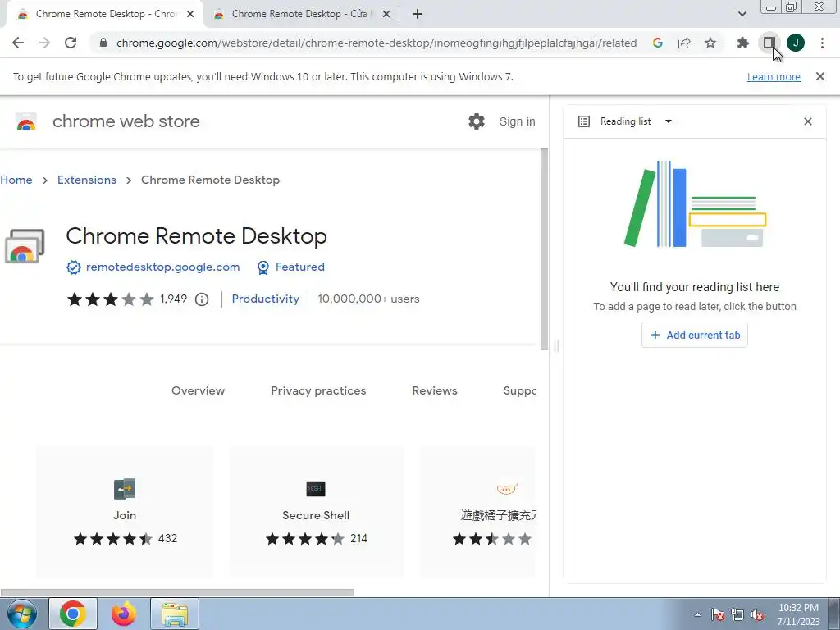Click the side panel resize handle
The image size is (840, 630).
(x=557, y=345)
